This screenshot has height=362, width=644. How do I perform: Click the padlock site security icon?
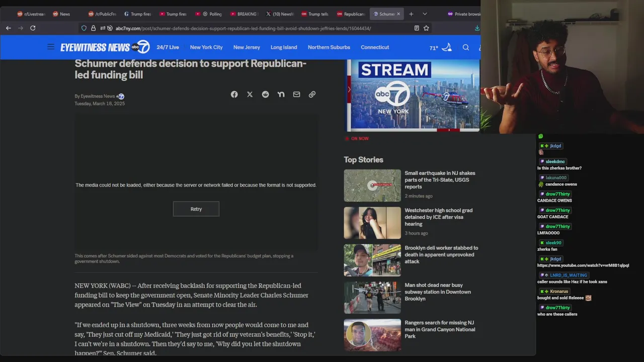[x=93, y=28]
